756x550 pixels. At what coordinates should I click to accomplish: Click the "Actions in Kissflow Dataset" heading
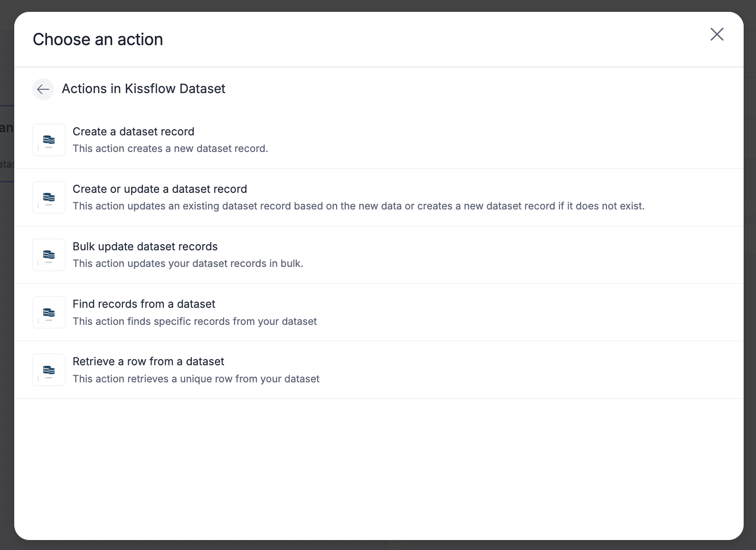point(143,89)
